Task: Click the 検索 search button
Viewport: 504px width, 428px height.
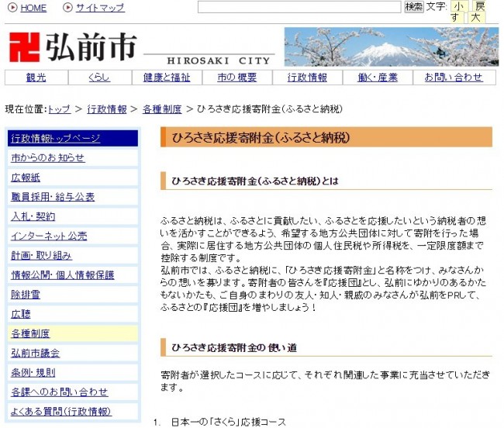Action: [414, 7]
